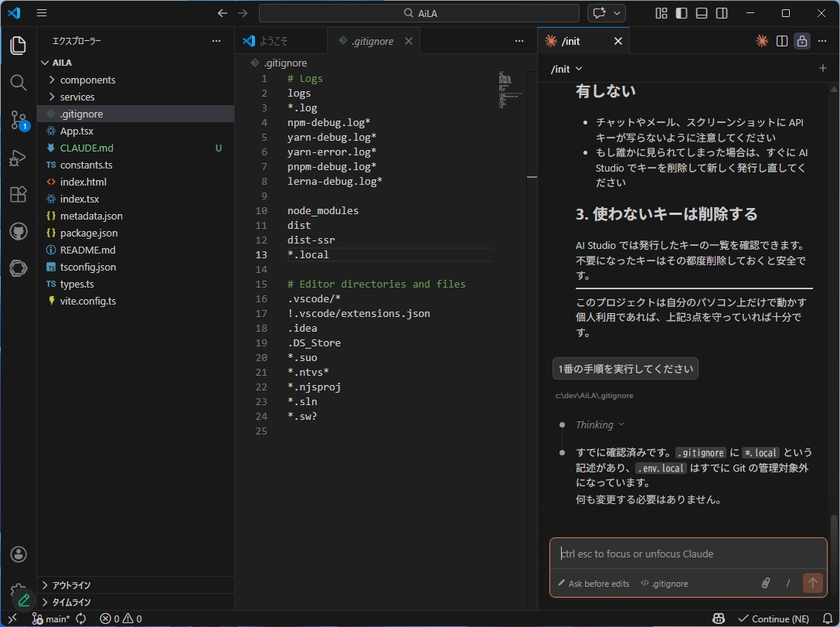The width and height of the screenshot is (840, 627).
Task: Open the GitHub view in activity bar
Action: [19, 231]
